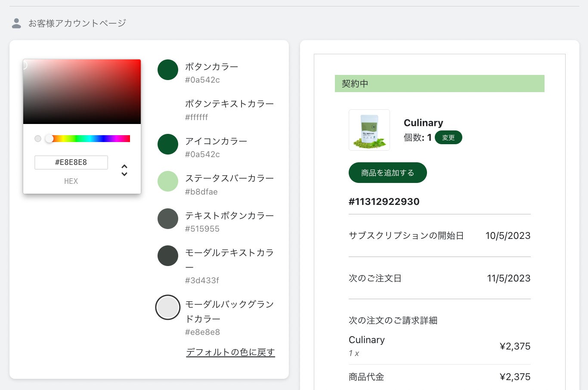588x390 pixels.
Task: Open the Culinary product thumbnail
Action: coord(369,130)
